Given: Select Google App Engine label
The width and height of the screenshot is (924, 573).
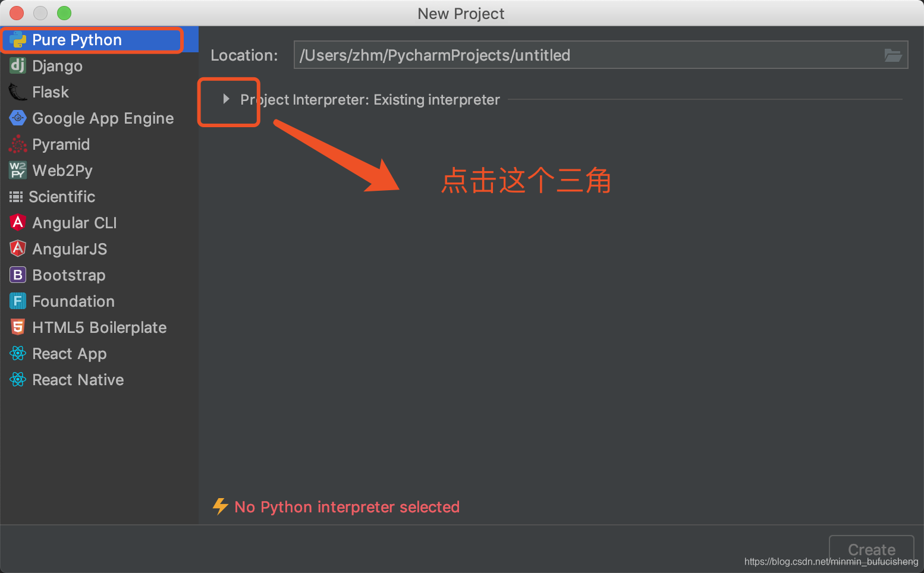Looking at the screenshot, I should [x=103, y=118].
